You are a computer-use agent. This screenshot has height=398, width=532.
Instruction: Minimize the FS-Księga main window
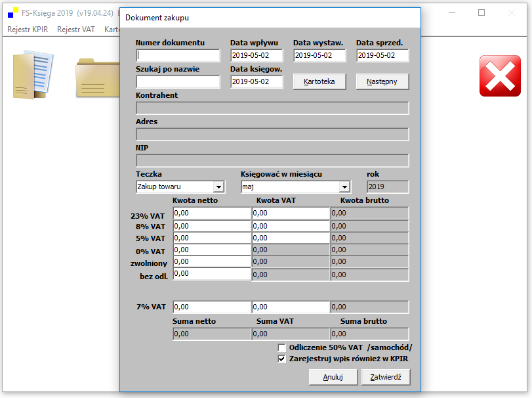point(452,13)
